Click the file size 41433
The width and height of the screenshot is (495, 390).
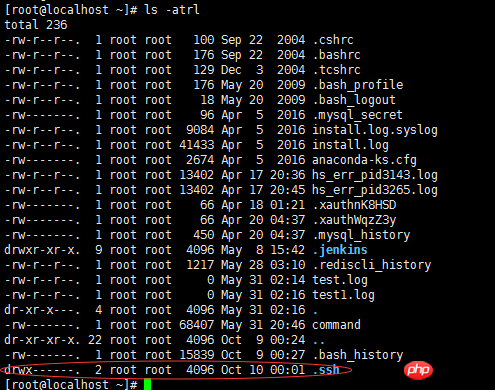[197, 145]
